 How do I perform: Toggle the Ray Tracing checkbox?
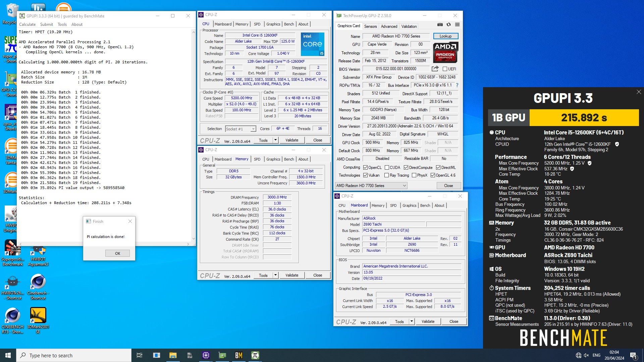[386, 175]
